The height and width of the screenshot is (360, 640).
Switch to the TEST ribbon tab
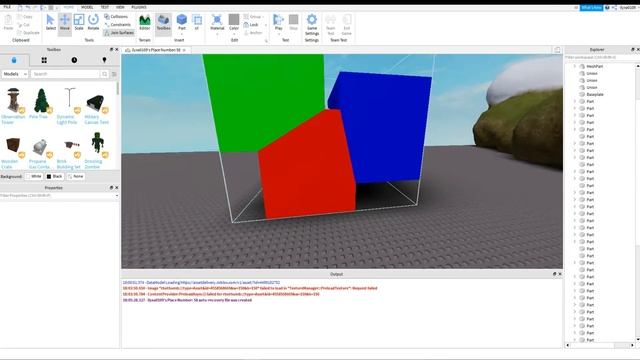[105, 7]
